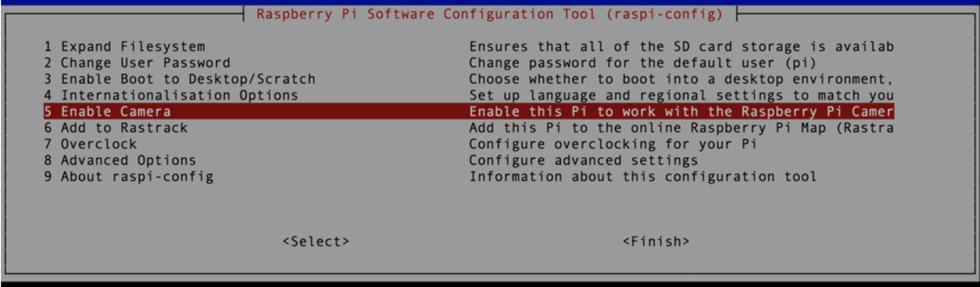Pick the Add to Rastrack option
This screenshot has width=980, height=287.
116,128
